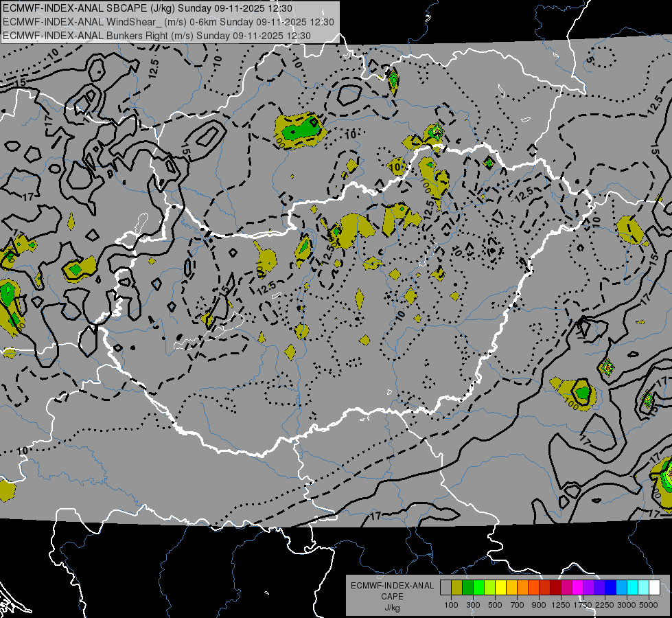Select the yellow-green legend swatch
This screenshot has width=672, height=618.
[489, 588]
